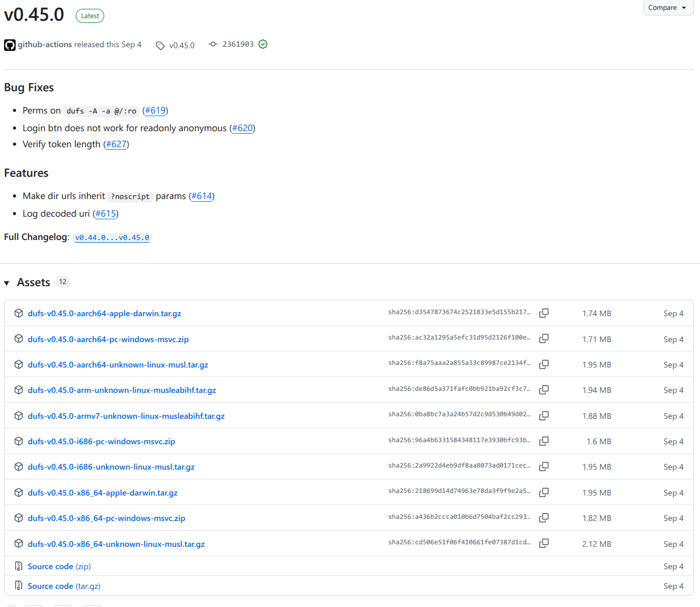The image size is (700, 607).
Task: Copy checksum for aarch64-pc-windows-msvc.zip
Action: click(543, 338)
